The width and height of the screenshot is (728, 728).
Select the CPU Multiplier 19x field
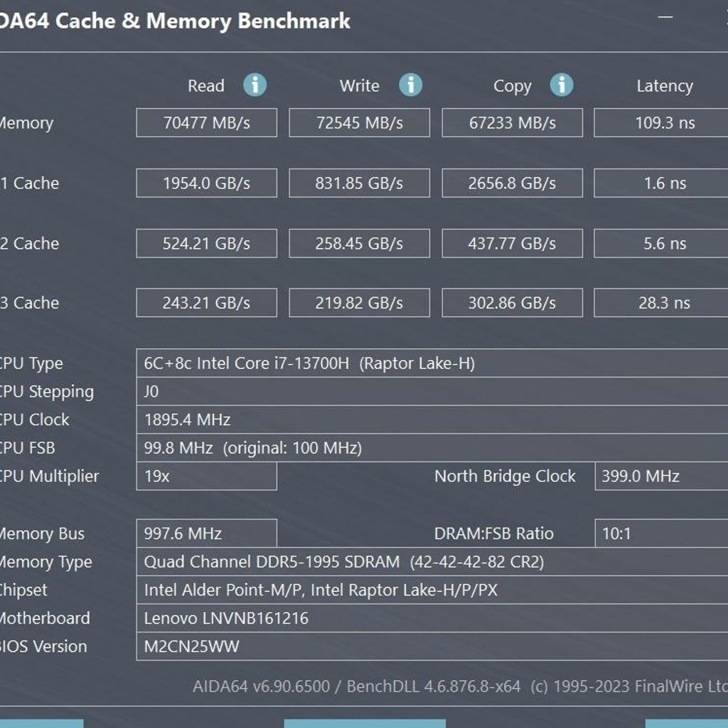click(x=207, y=476)
